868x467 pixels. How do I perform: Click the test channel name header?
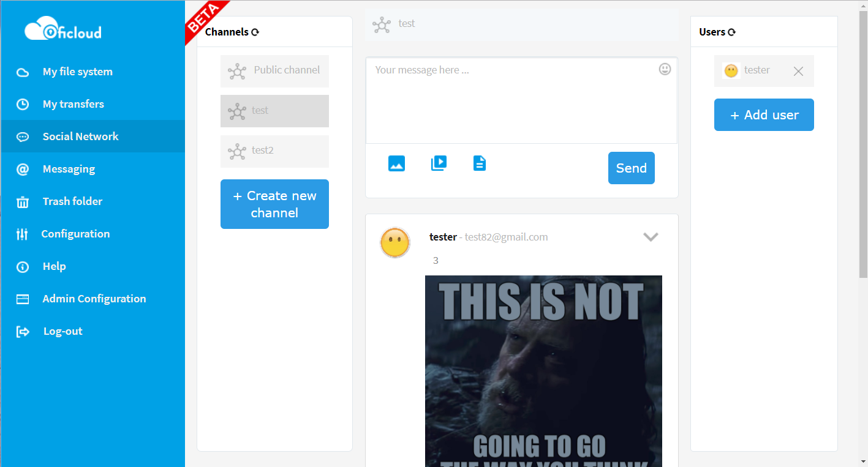407,23
